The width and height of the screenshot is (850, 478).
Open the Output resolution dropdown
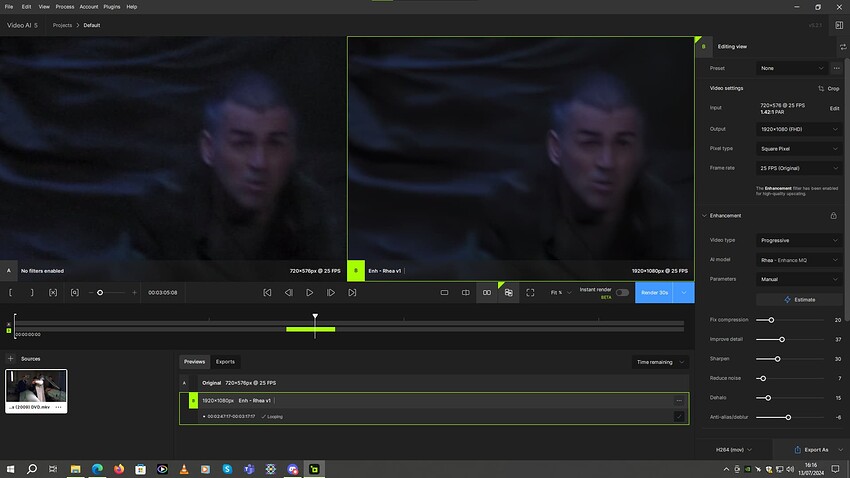[798, 128]
